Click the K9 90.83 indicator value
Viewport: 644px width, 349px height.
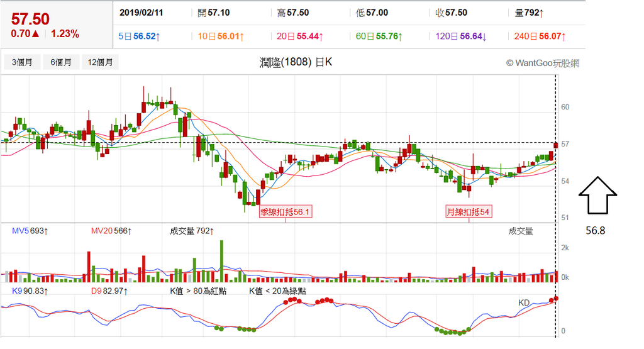click(x=30, y=291)
